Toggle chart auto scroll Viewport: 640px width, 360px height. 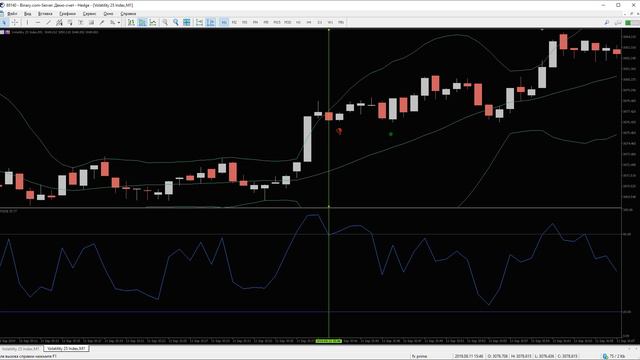coord(199,22)
